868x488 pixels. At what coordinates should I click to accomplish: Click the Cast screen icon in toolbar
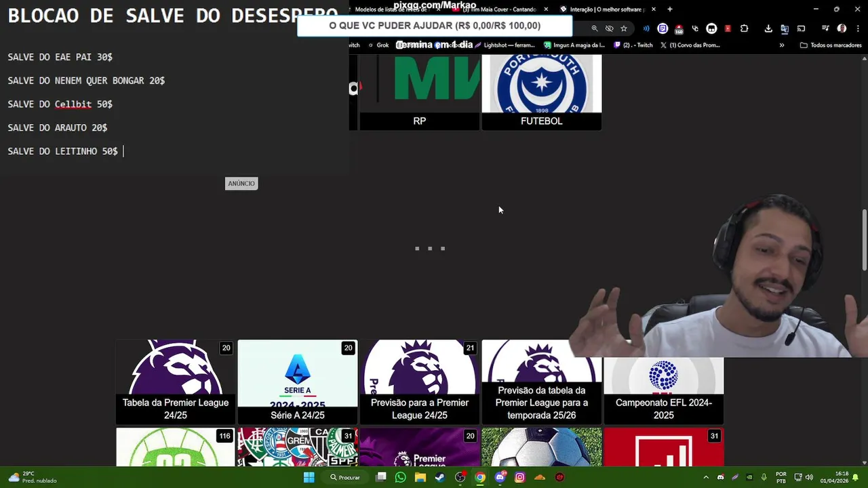point(801,28)
